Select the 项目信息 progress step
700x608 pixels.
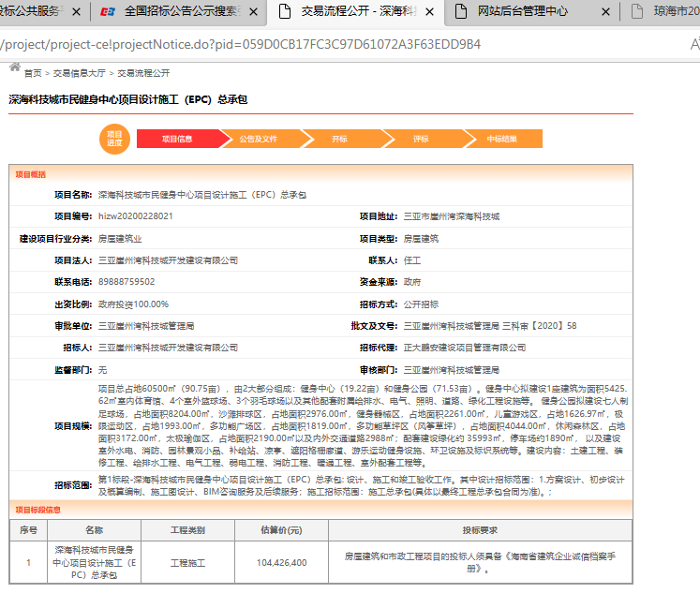tap(177, 139)
